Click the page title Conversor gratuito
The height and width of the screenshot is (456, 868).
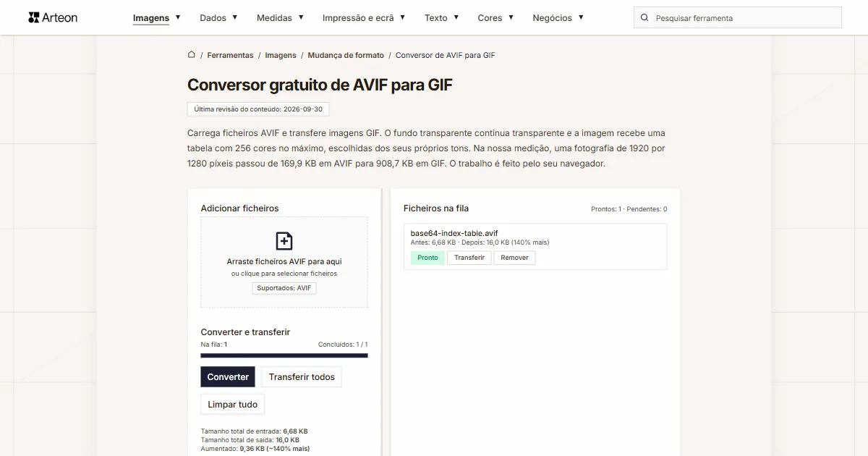coord(320,85)
